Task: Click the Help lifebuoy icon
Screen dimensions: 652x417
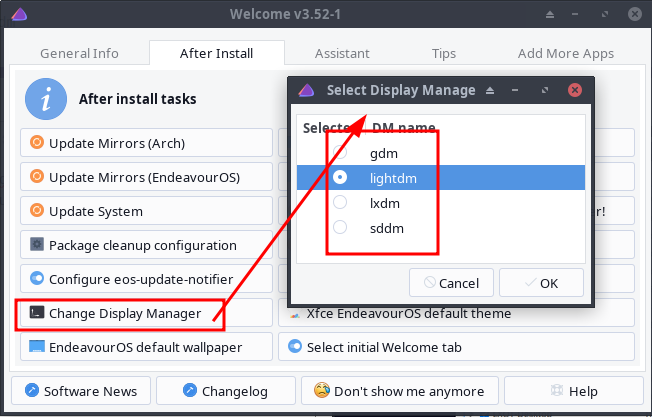Action: pos(556,390)
